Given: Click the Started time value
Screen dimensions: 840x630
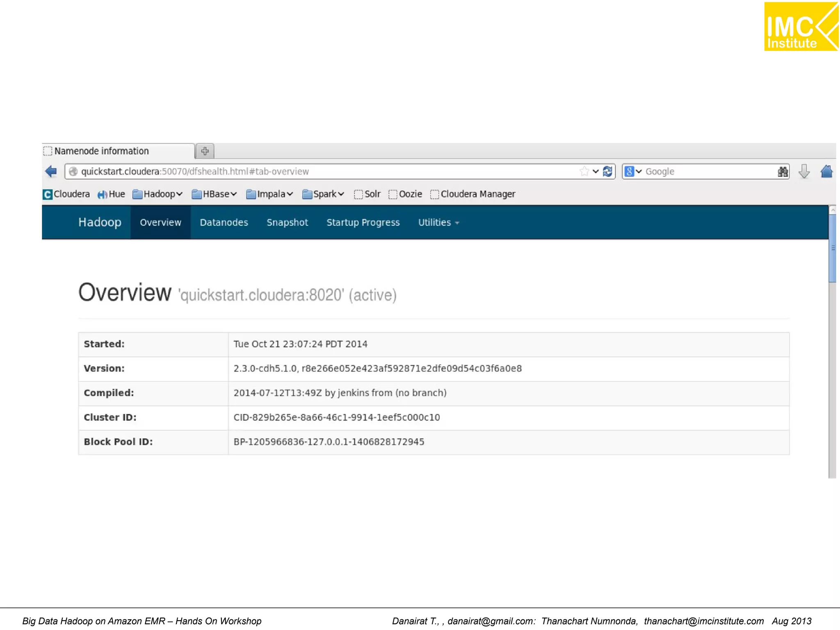Looking at the screenshot, I should point(301,344).
